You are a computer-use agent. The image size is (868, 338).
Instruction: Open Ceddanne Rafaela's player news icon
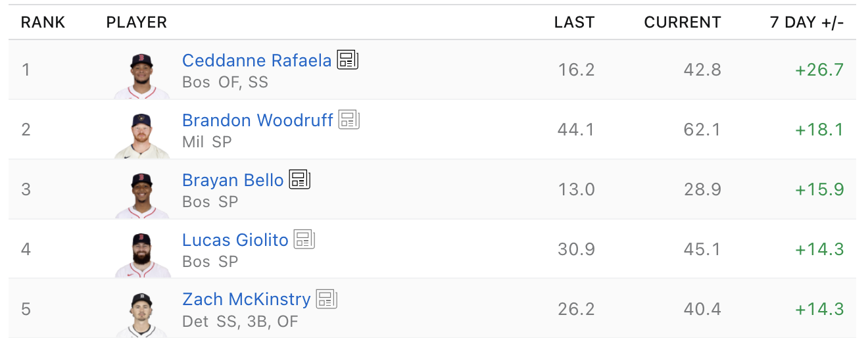point(348,60)
